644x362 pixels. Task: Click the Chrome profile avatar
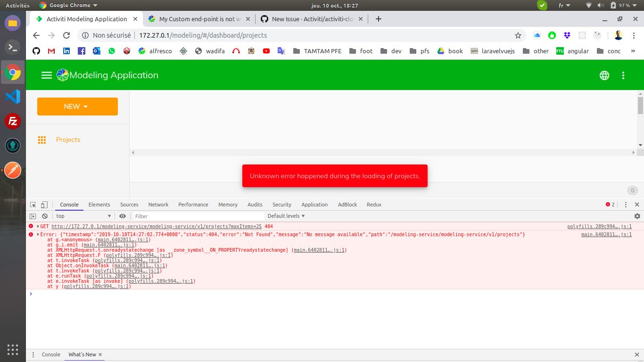[x=619, y=35]
